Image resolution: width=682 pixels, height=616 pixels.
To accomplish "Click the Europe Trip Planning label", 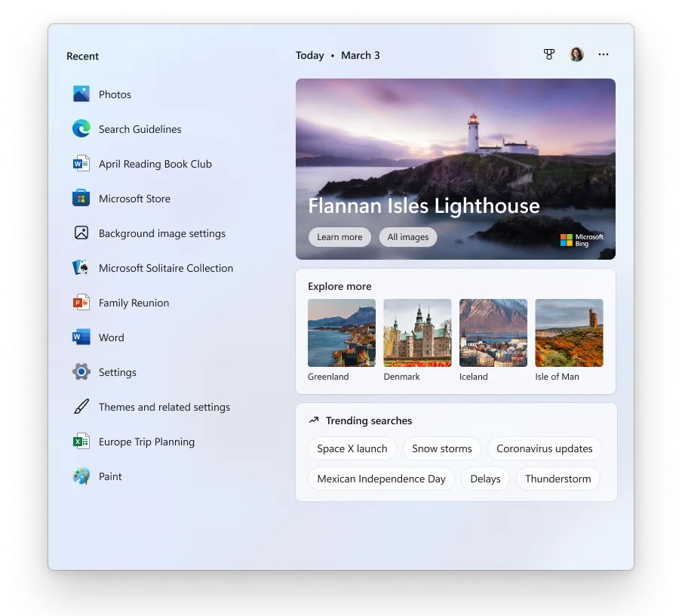I will click(x=146, y=442).
